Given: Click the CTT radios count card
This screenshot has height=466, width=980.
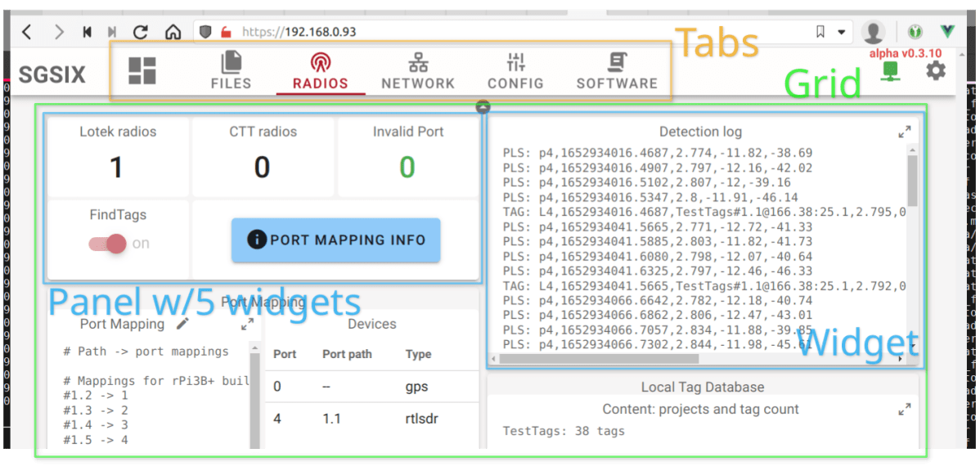Looking at the screenshot, I should pyautogui.click(x=263, y=157).
